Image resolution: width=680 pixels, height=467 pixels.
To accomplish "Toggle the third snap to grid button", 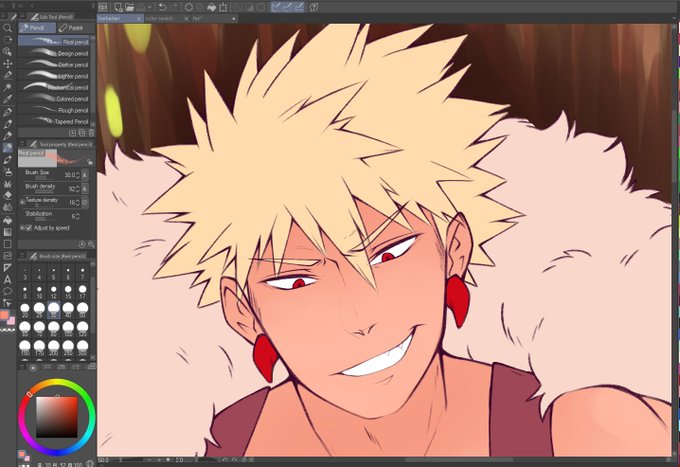I will click(299, 7).
